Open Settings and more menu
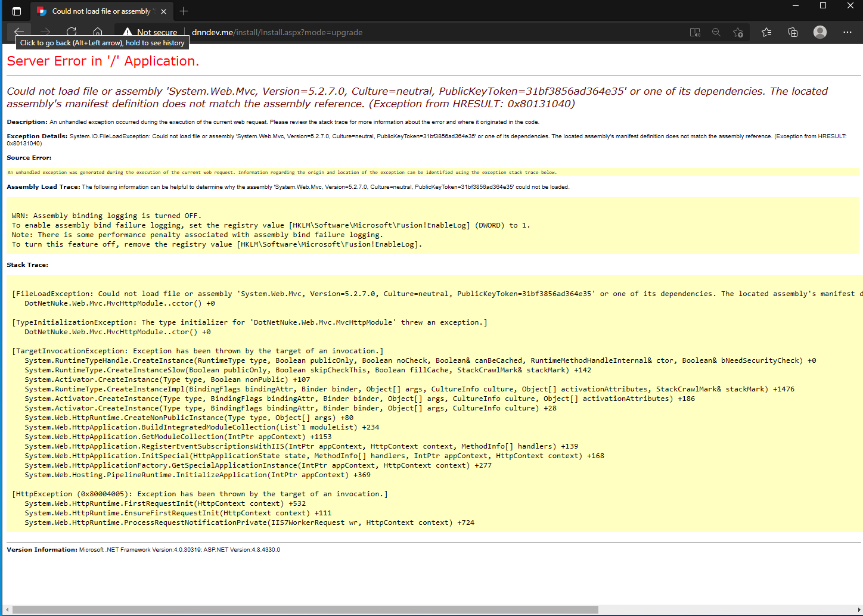This screenshot has height=616, width=863. tap(848, 32)
